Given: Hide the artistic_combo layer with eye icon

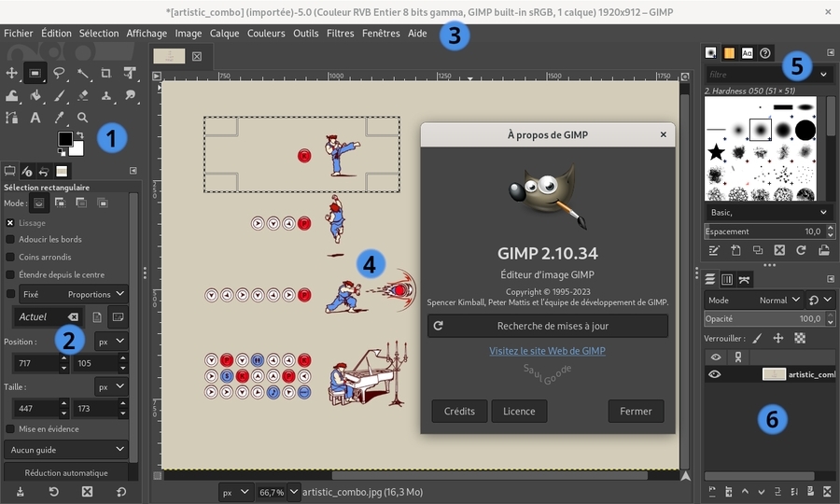Looking at the screenshot, I should (715, 374).
